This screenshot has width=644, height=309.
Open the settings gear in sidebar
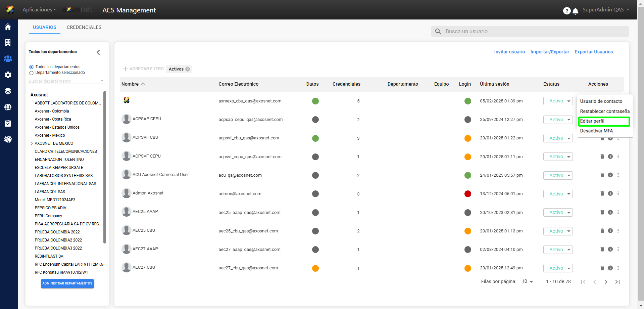pos(8,75)
